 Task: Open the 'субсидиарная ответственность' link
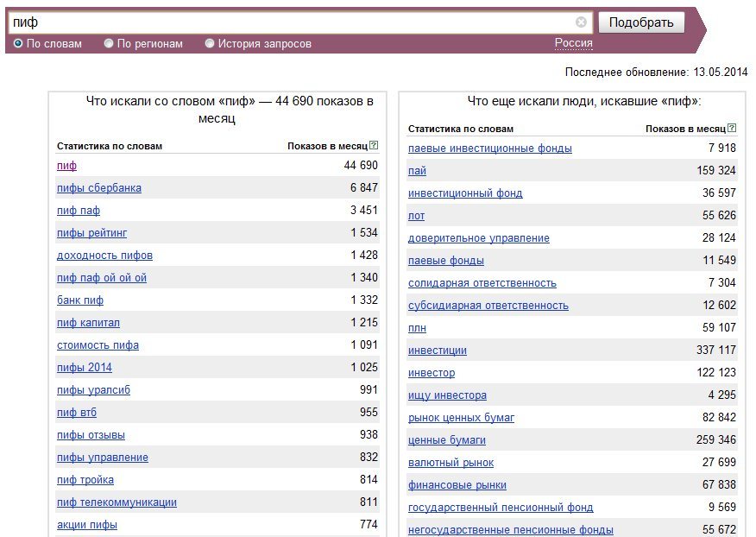pos(488,306)
